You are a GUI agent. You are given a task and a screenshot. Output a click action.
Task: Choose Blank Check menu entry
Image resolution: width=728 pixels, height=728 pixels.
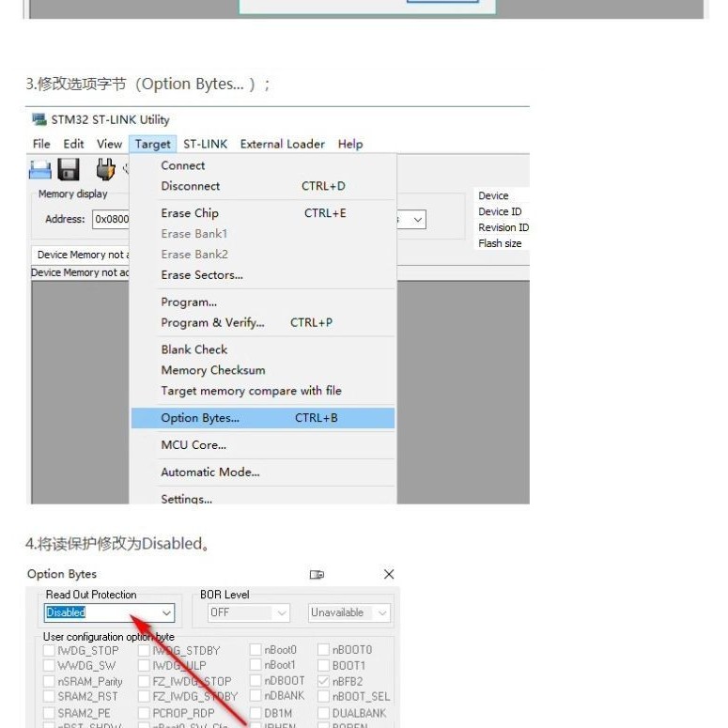click(263, 349)
